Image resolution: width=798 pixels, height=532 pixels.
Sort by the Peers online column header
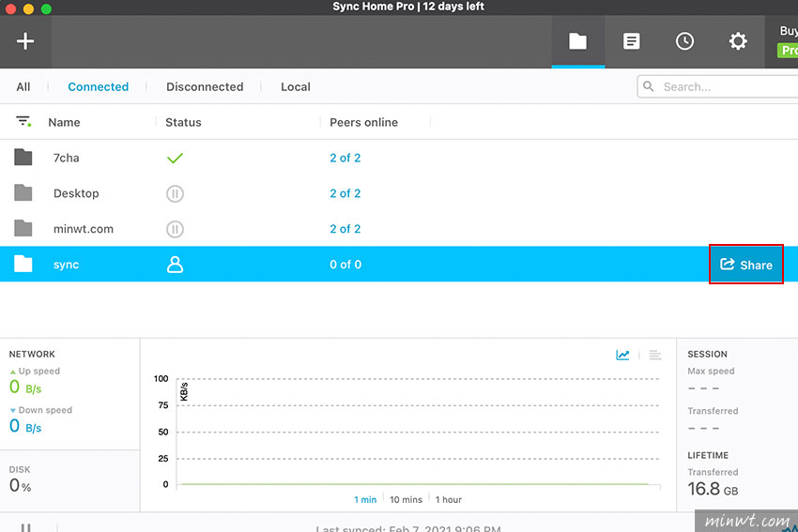(x=364, y=122)
